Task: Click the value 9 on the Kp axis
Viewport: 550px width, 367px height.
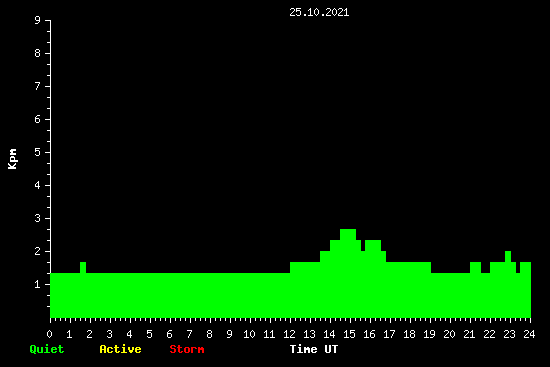Action: [38, 20]
